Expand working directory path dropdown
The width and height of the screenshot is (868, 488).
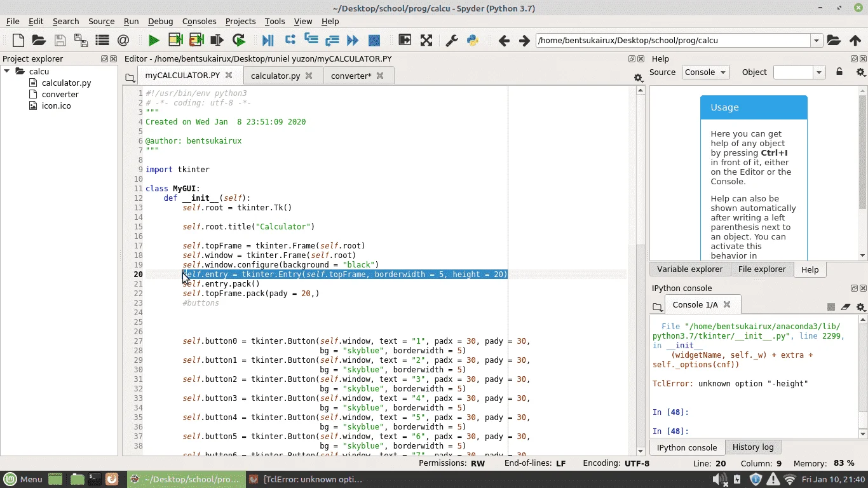click(x=817, y=41)
